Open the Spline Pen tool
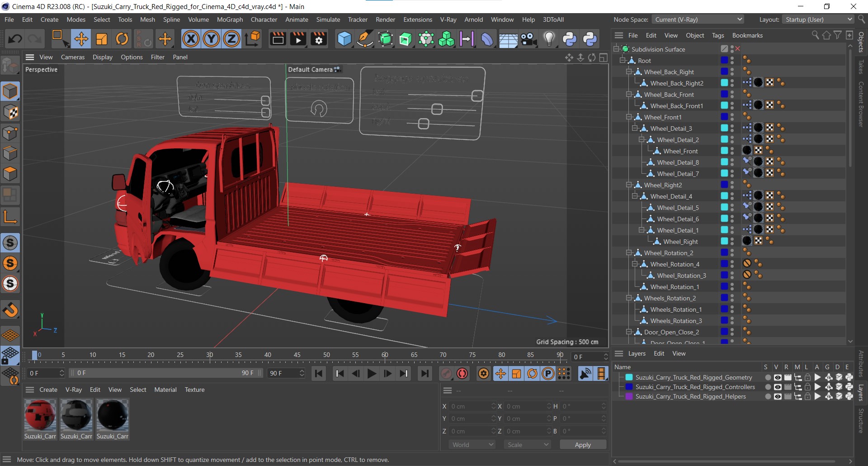This screenshot has width=868, height=466. point(365,39)
